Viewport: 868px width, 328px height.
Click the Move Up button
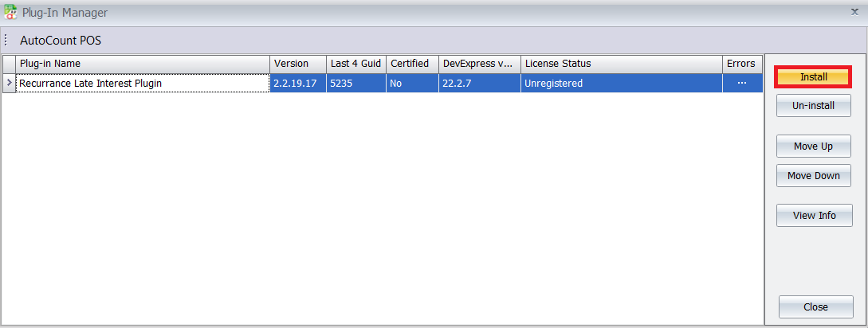813,146
